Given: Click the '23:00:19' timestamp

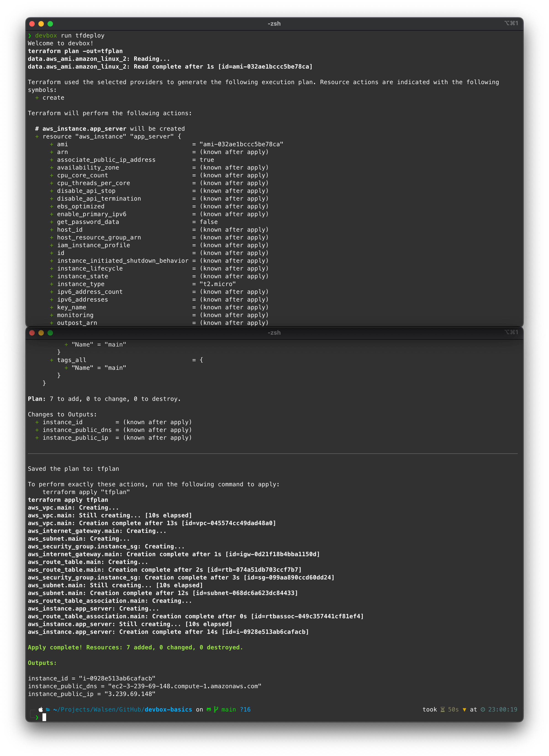Looking at the screenshot, I should click(x=503, y=709).
